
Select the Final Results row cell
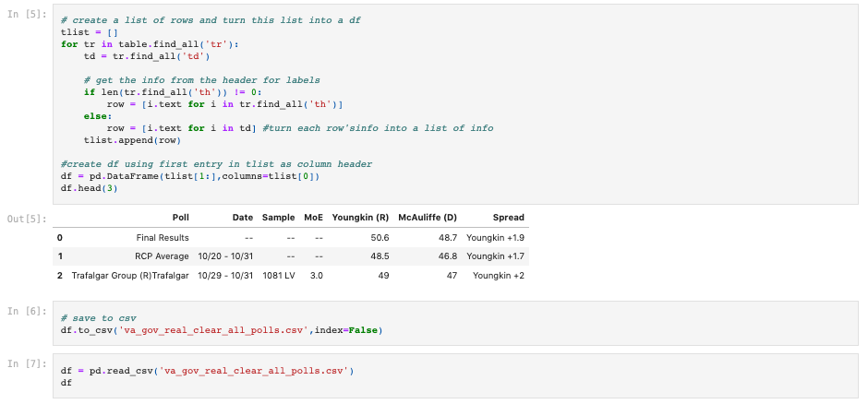[x=163, y=238]
